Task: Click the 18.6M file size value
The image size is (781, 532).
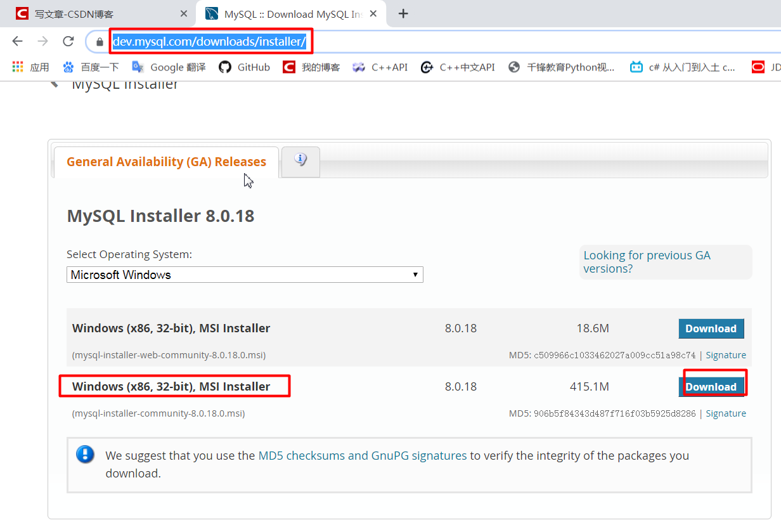Action: pyautogui.click(x=593, y=328)
